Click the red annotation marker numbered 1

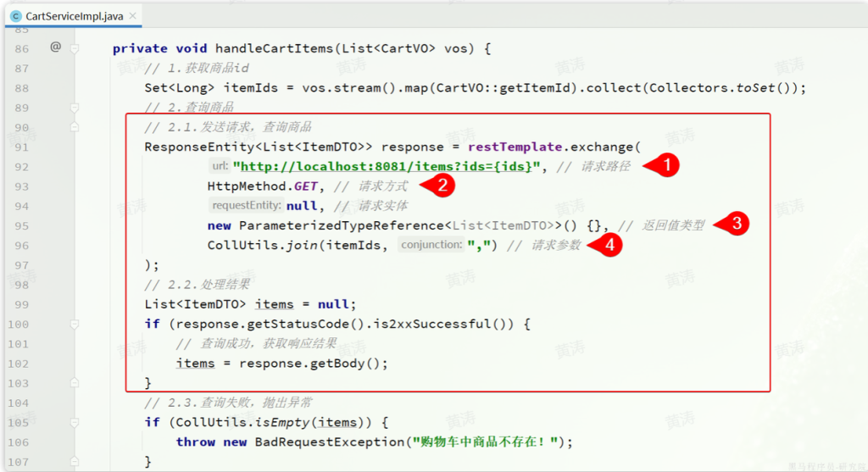pos(666,166)
